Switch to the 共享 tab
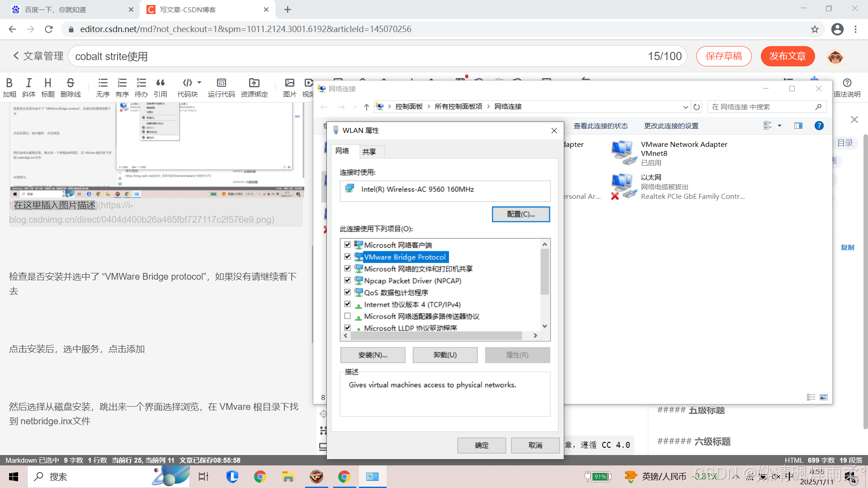Image resolution: width=868 pixels, height=488 pixels. (369, 152)
